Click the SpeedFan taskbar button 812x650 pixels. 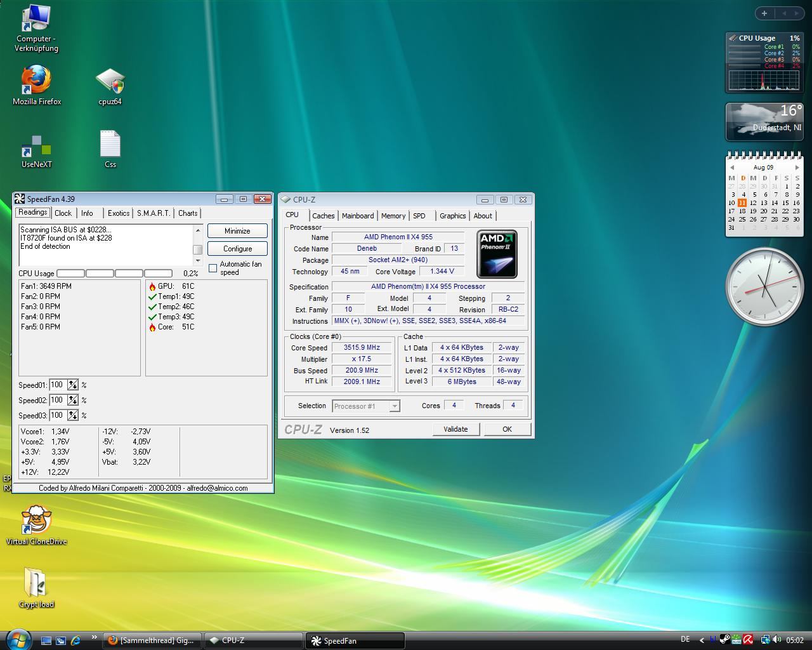[355, 640]
